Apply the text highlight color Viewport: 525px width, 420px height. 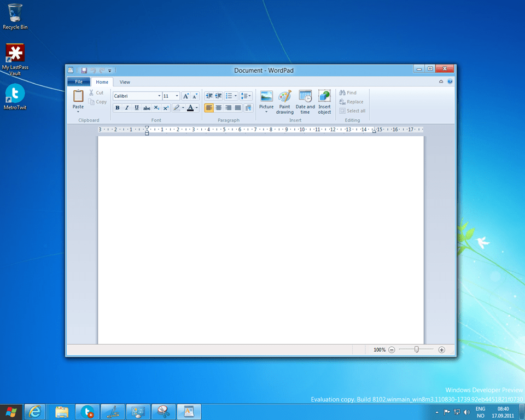coord(177,108)
